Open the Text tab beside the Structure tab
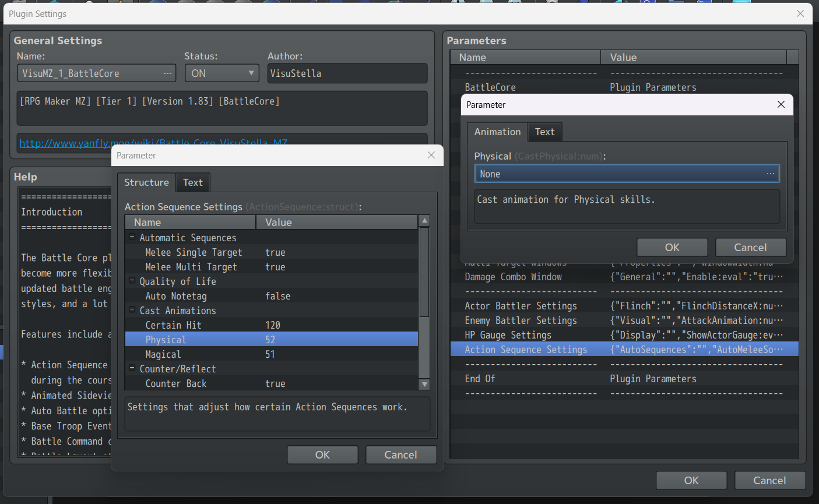The width and height of the screenshot is (819, 504). (x=193, y=182)
